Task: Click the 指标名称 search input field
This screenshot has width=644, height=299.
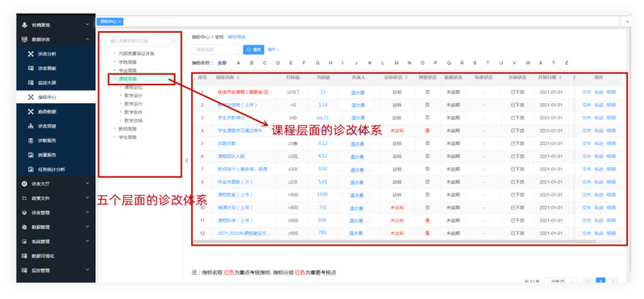Action: coord(216,50)
